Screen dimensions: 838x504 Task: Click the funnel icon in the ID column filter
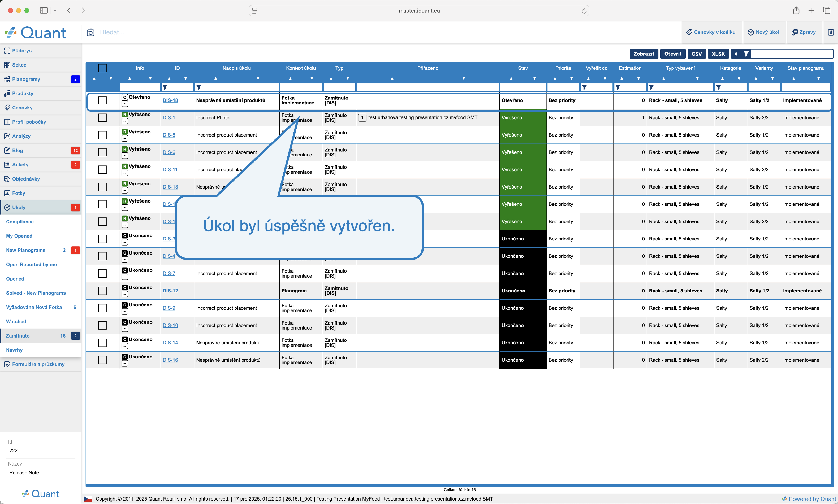click(x=165, y=87)
